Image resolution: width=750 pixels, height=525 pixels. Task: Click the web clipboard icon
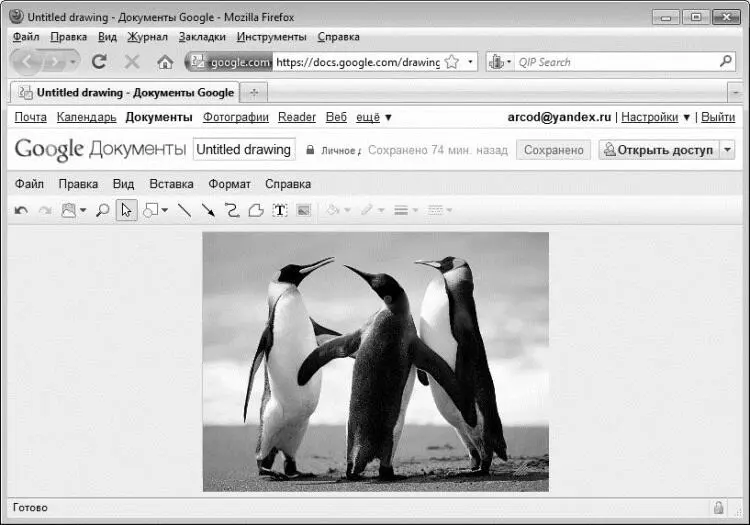pyautogui.click(x=68, y=210)
